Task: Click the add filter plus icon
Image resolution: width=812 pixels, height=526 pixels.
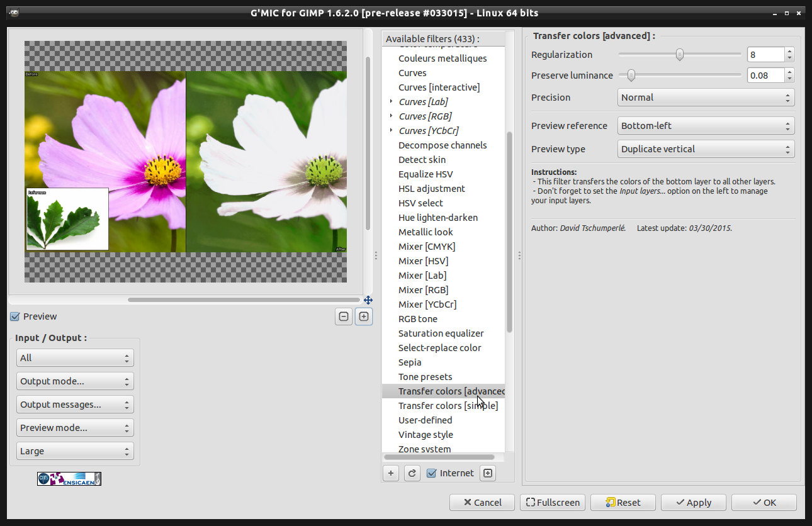Action: 391,473
